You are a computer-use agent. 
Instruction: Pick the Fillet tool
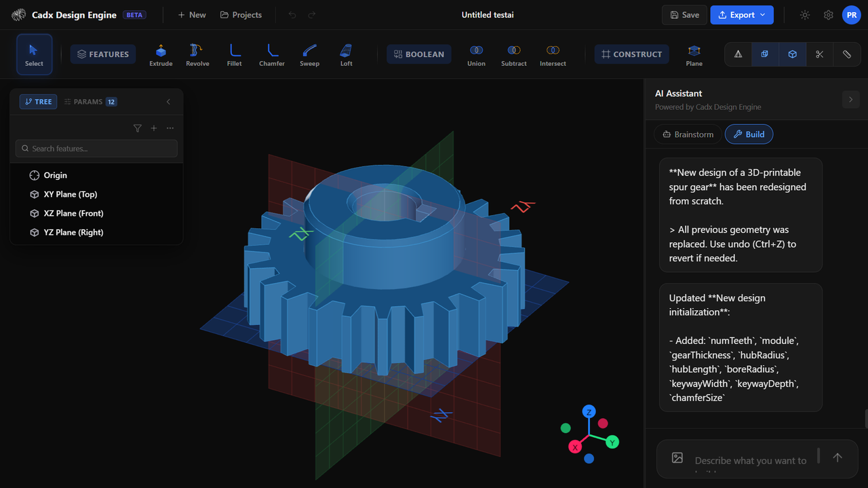[x=235, y=54]
